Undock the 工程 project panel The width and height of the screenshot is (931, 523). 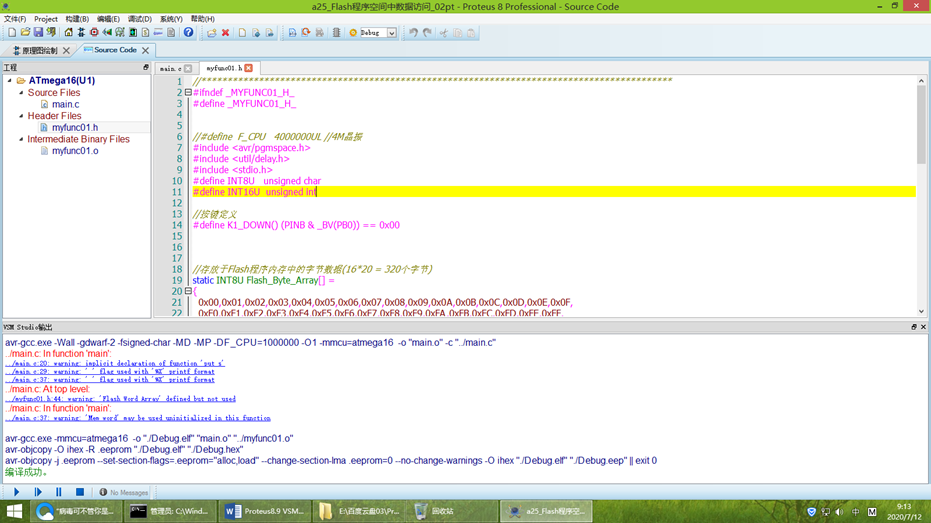pyautogui.click(x=145, y=68)
